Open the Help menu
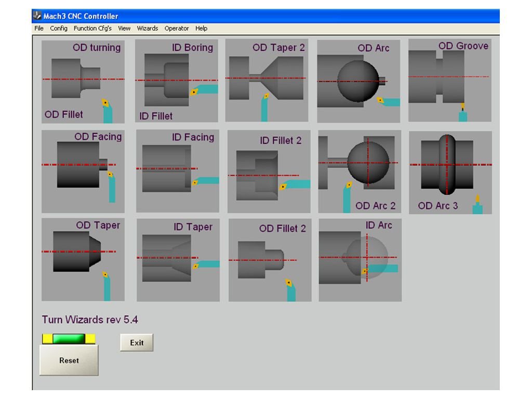532x399 pixels. [201, 29]
